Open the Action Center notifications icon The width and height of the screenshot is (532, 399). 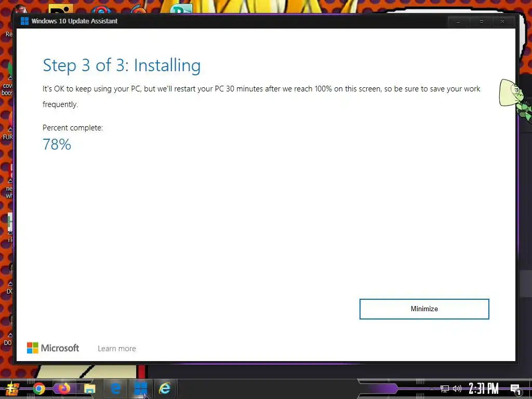[516, 389]
